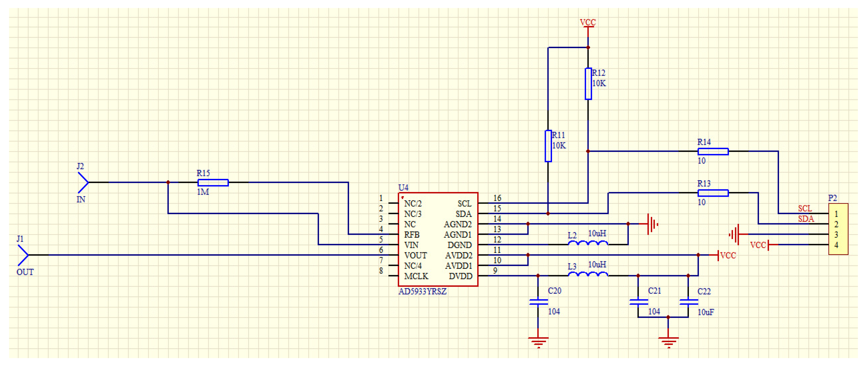The image size is (868, 369).
Task: Click resistor R15 1M symbol
Action: [213, 183]
